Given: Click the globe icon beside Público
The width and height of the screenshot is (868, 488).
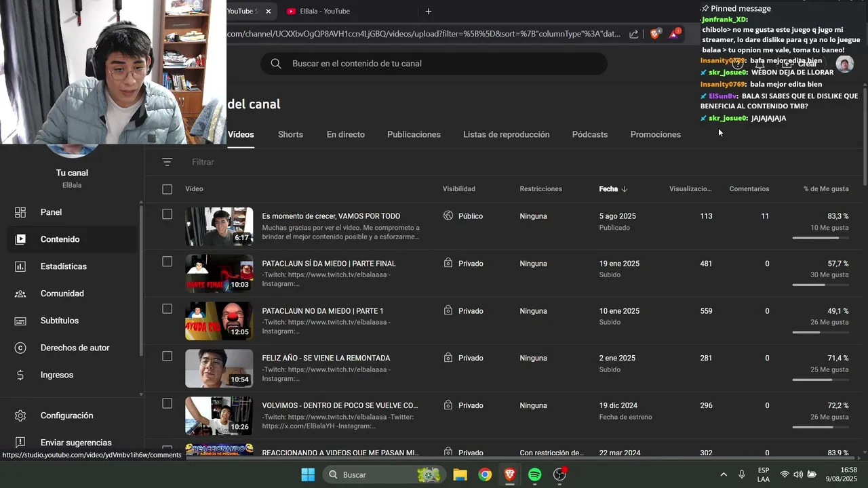Looking at the screenshot, I should pyautogui.click(x=448, y=216).
